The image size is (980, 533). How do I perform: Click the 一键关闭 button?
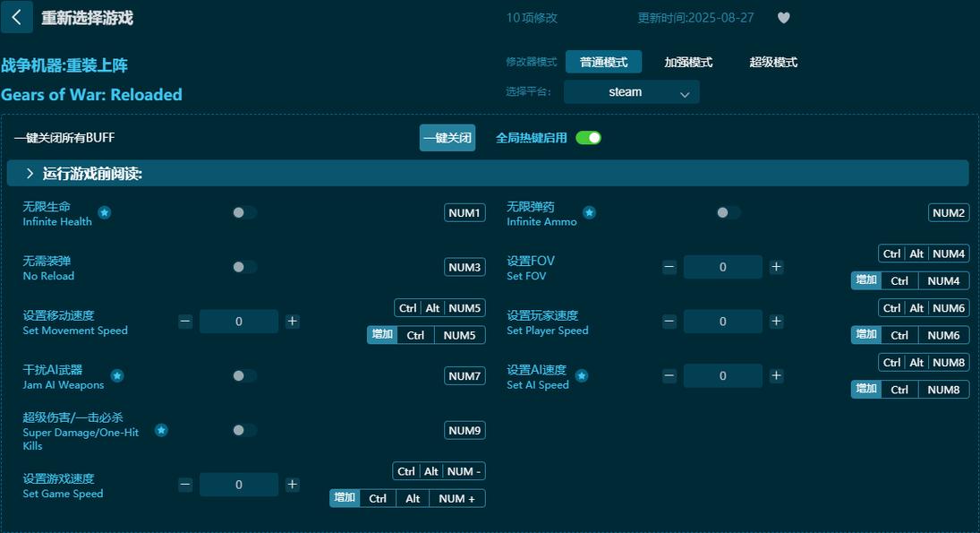coord(447,138)
